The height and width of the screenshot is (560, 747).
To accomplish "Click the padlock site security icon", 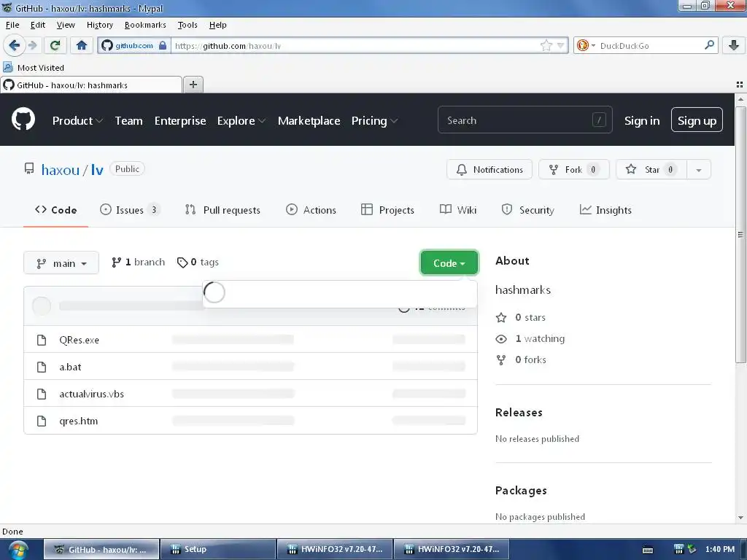I will click(163, 46).
